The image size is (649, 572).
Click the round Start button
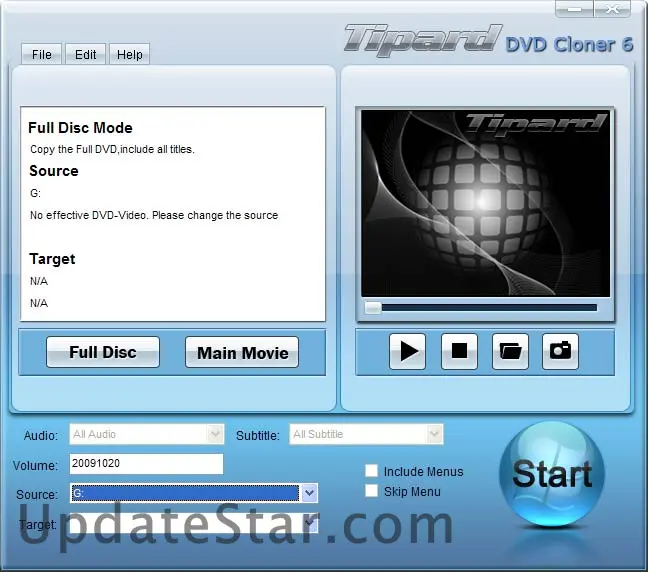click(x=552, y=474)
